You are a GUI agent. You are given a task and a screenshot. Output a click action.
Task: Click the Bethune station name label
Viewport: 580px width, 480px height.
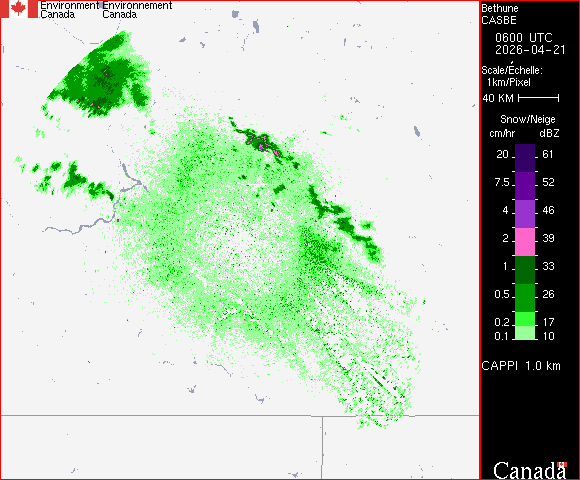pyautogui.click(x=500, y=8)
